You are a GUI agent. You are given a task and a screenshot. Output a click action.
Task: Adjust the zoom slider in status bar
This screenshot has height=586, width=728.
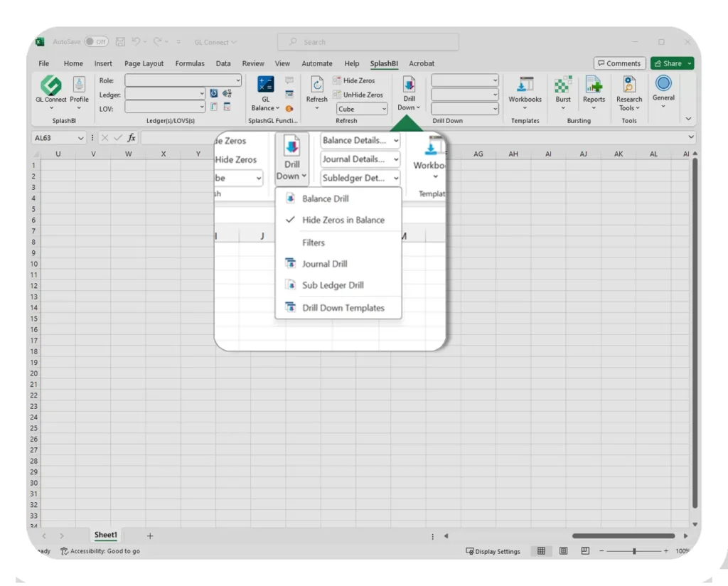tap(633, 551)
